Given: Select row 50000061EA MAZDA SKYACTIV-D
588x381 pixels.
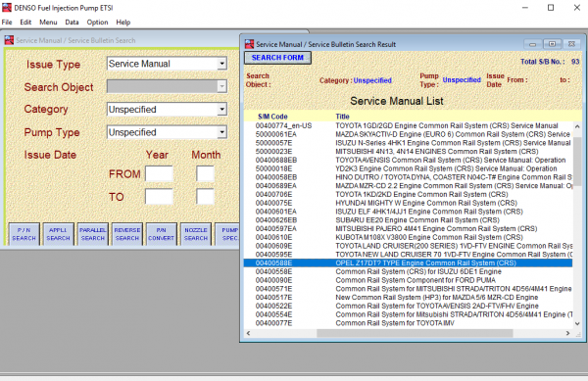Looking at the screenshot, I should click(408, 134).
